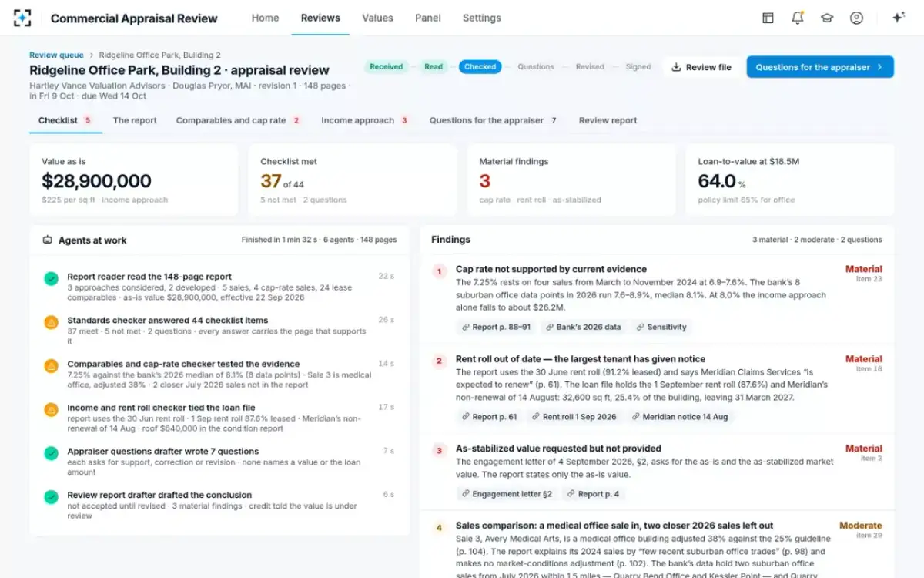Open Cap rate not supported by current evidence
The image size is (924, 578).
551,269
